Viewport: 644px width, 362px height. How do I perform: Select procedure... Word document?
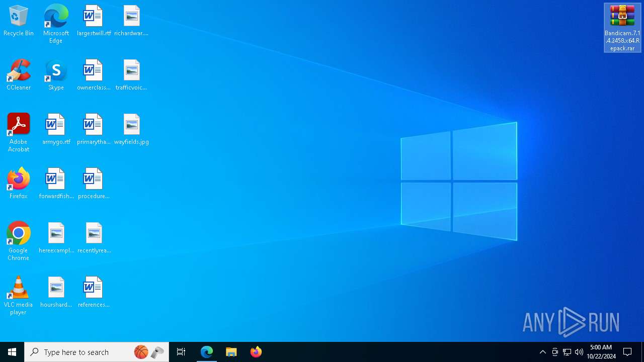[x=94, y=184]
